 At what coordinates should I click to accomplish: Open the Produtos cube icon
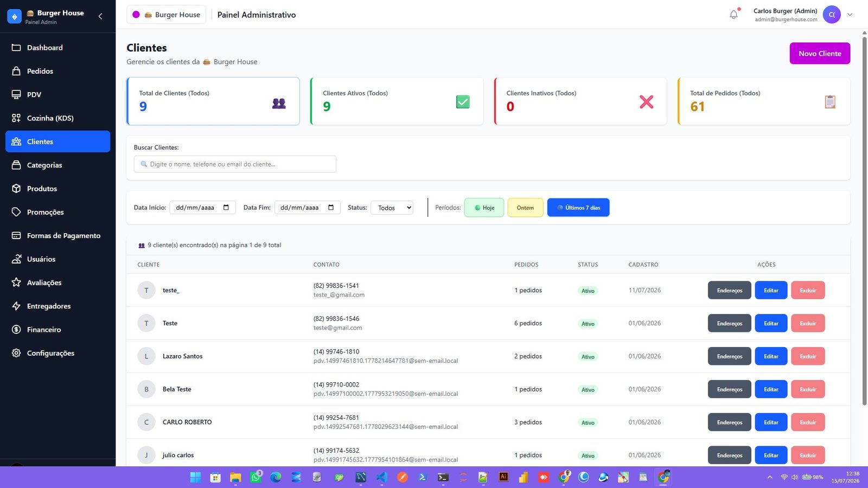[x=16, y=189]
